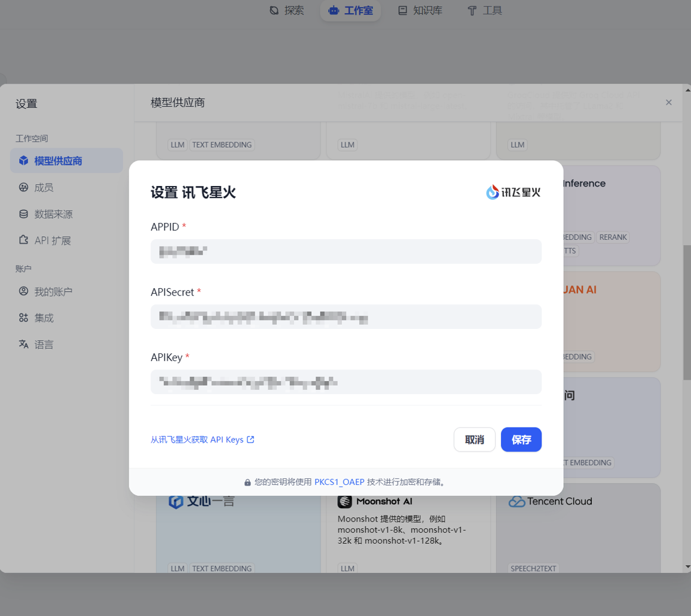
Task: Click the 模型供应商 cube icon
Action: [24, 160]
